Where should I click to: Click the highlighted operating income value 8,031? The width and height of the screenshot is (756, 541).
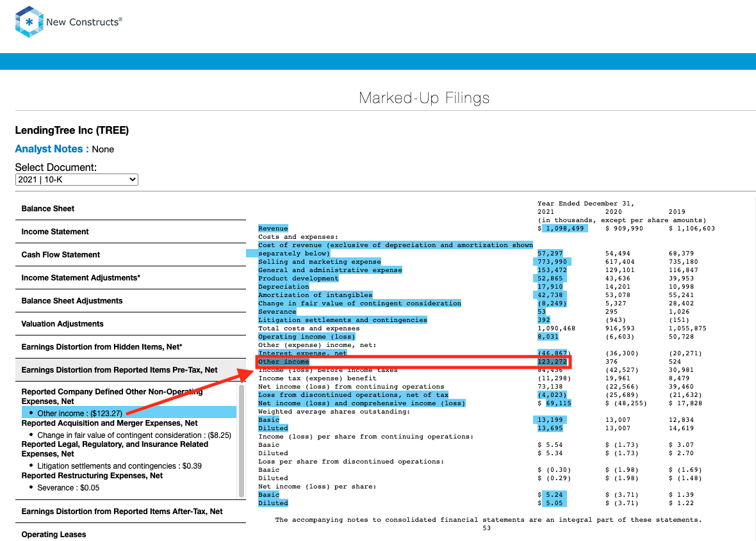pyautogui.click(x=548, y=337)
